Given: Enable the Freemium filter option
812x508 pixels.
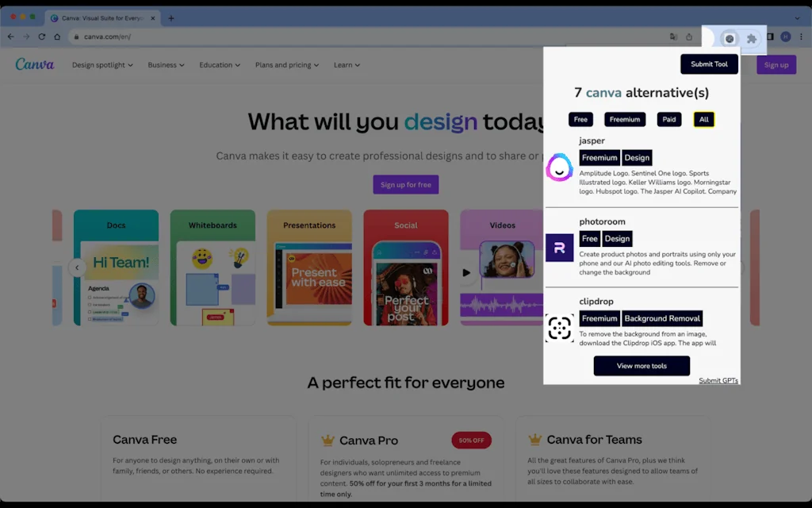Looking at the screenshot, I should pyautogui.click(x=625, y=119).
